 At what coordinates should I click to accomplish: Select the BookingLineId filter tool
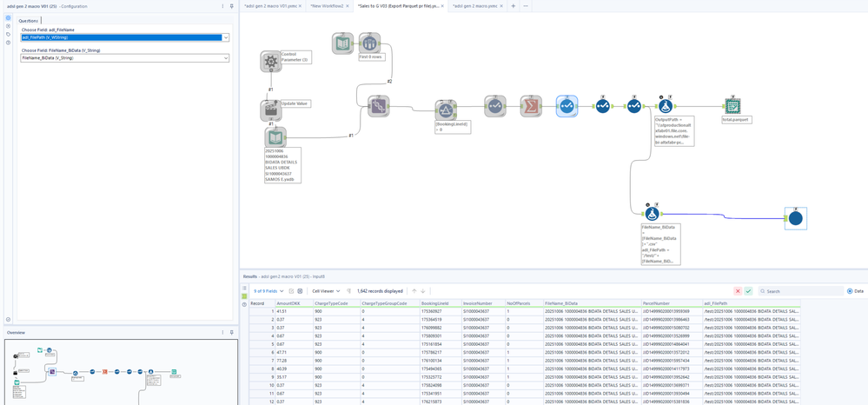point(446,110)
